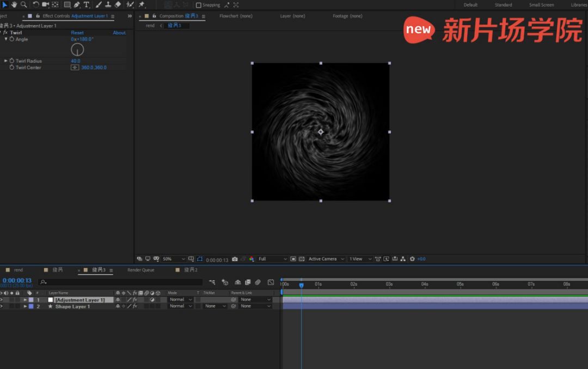This screenshot has height=369, width=588.
Task: Expand the Twirl Radius property
Action: (x=6, y=61)
